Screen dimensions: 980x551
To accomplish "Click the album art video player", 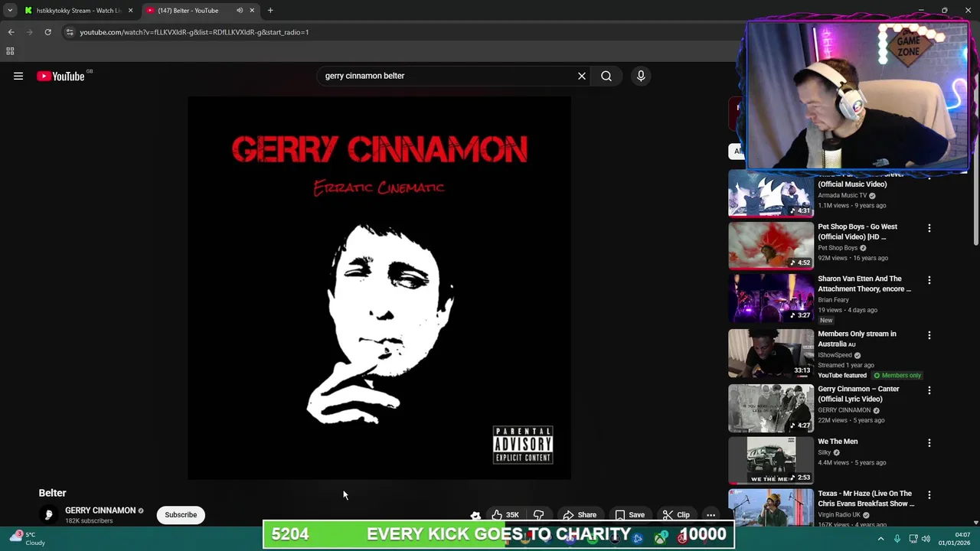I will 379,288.
